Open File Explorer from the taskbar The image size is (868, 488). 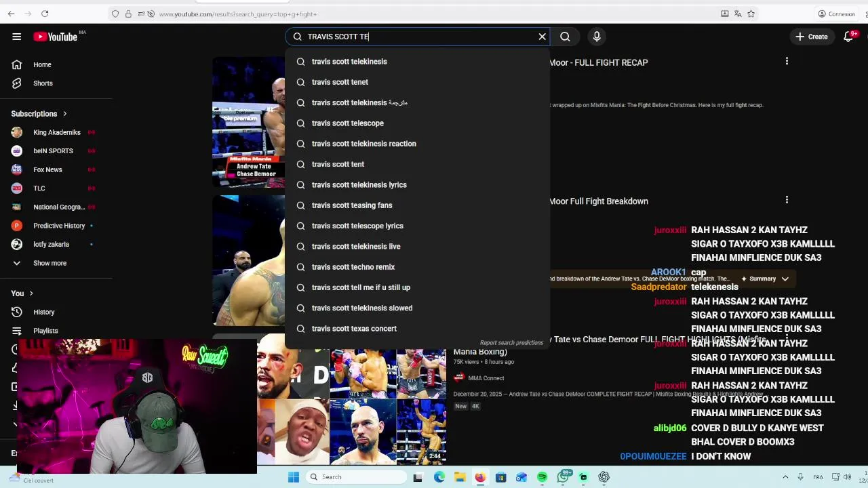point(460,477)
